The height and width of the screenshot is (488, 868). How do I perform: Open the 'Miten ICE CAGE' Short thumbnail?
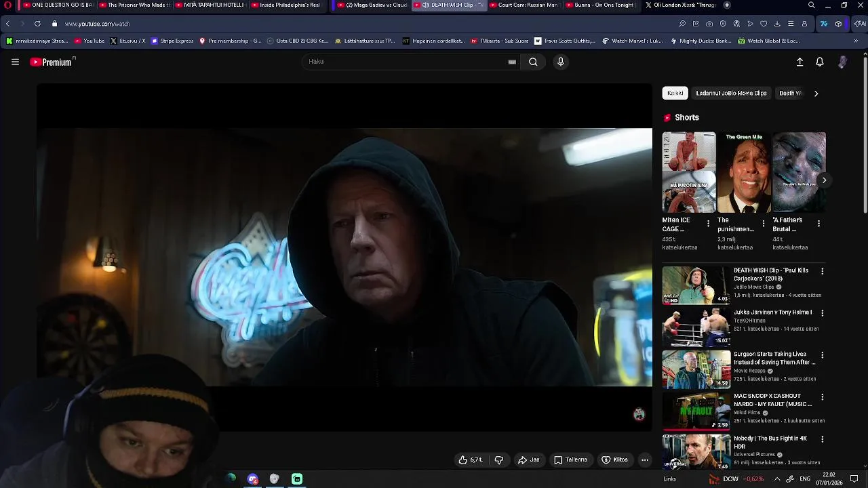pyautogui.click(x=689, y=172)
